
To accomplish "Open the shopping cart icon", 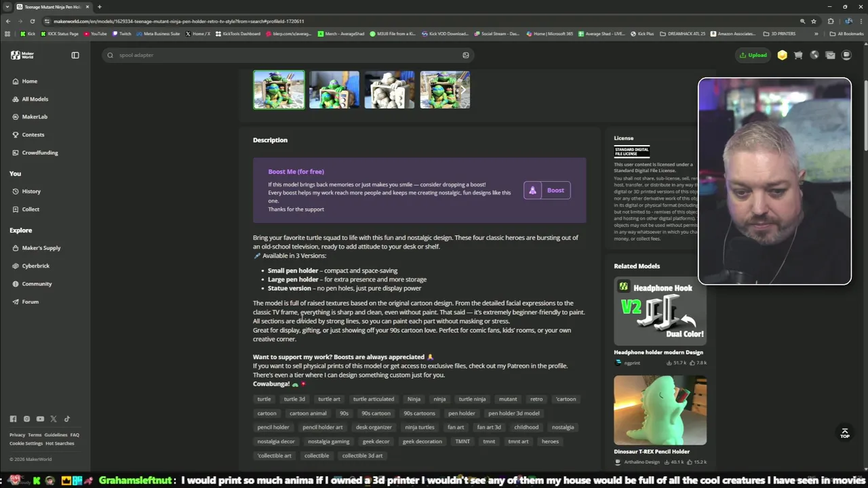I will (x=798, y=55).
